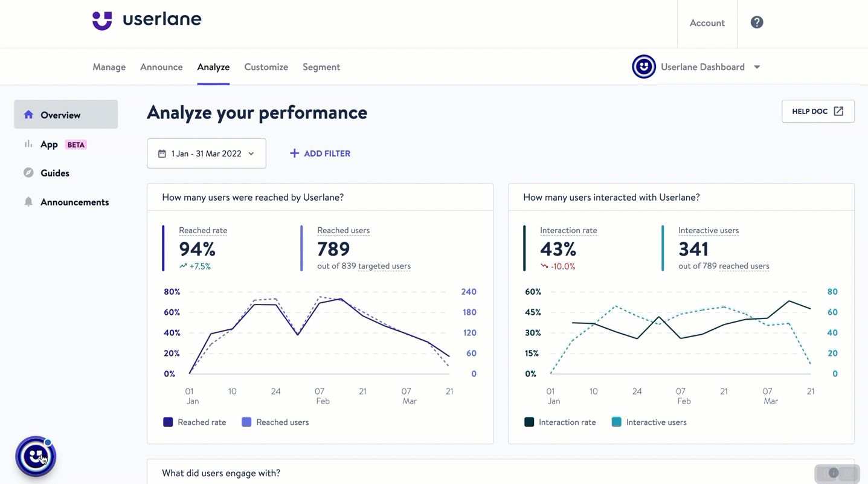868x484 pixels.
Task: Toggle the Interactive users legend swatch
Action: [x=616, y=422]
